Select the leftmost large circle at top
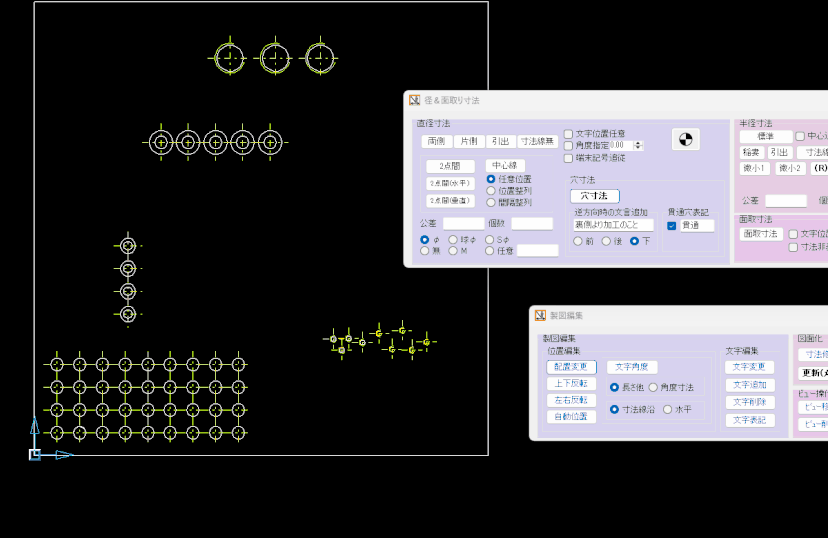The width and height of the screenshot is (828, 538). coord(229,58)
